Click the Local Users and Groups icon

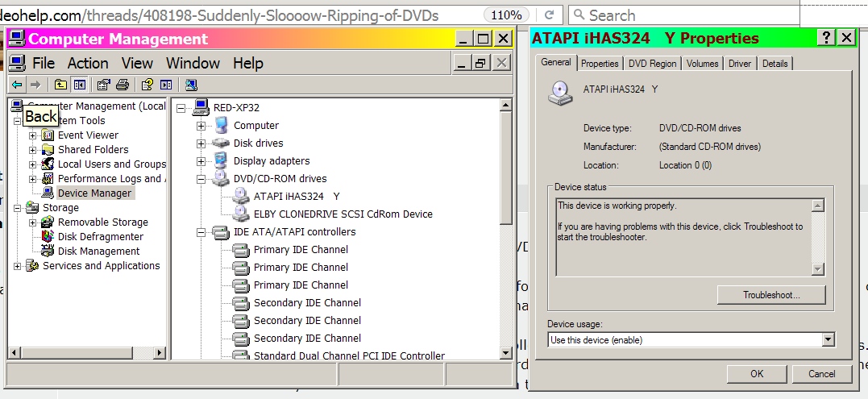tap(48, 164)
